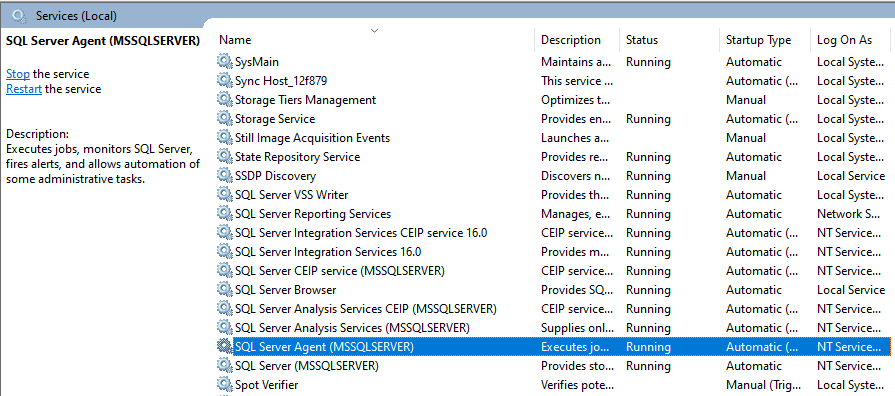Select SQL Server Analysis Services (MSSQLSERVER) name

pos(352,328)
